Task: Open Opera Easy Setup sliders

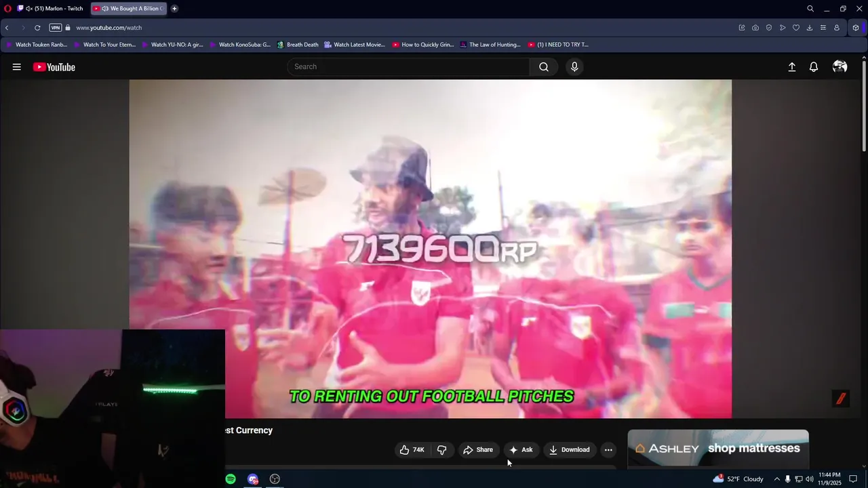Action: (x=823, y=28)
